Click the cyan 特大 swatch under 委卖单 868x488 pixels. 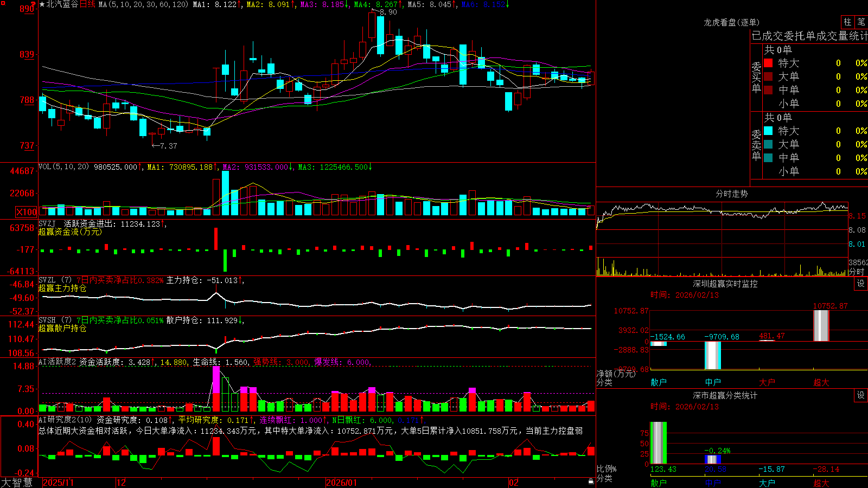768,131
